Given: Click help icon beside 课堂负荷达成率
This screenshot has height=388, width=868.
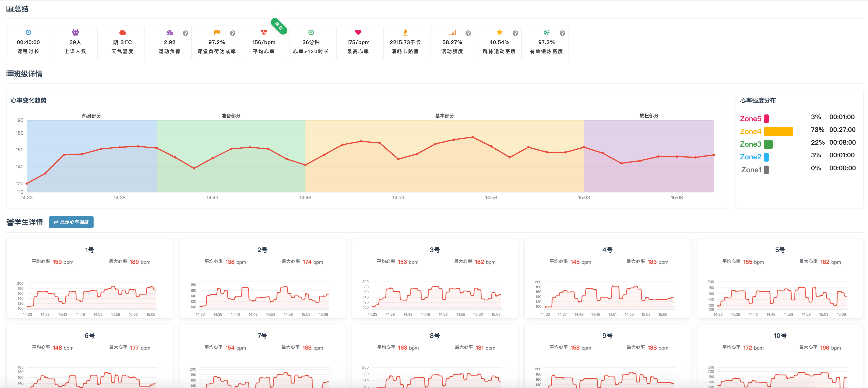Looking at the screenshot, I should coord(233,33).
